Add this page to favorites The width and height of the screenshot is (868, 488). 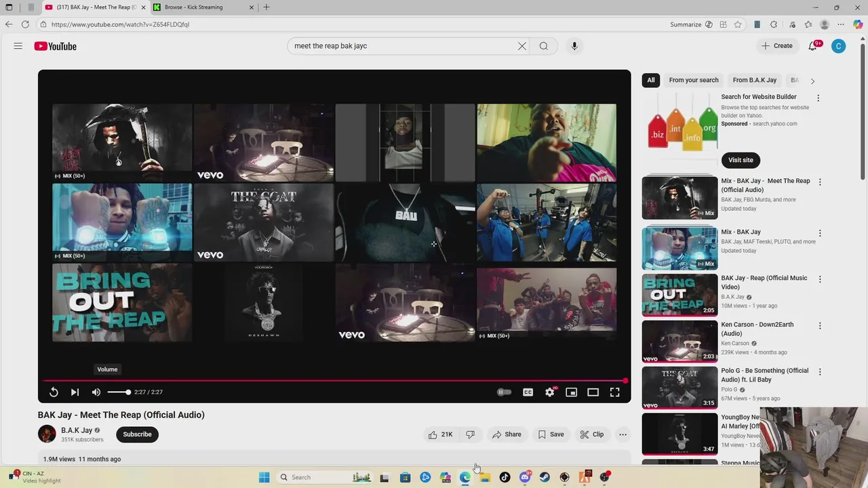738,24
